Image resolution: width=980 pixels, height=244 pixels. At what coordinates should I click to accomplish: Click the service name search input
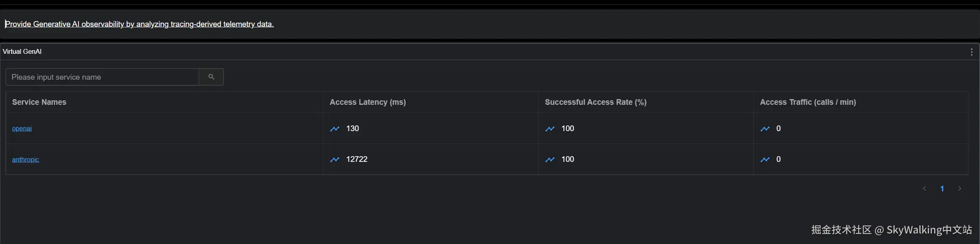102,76
